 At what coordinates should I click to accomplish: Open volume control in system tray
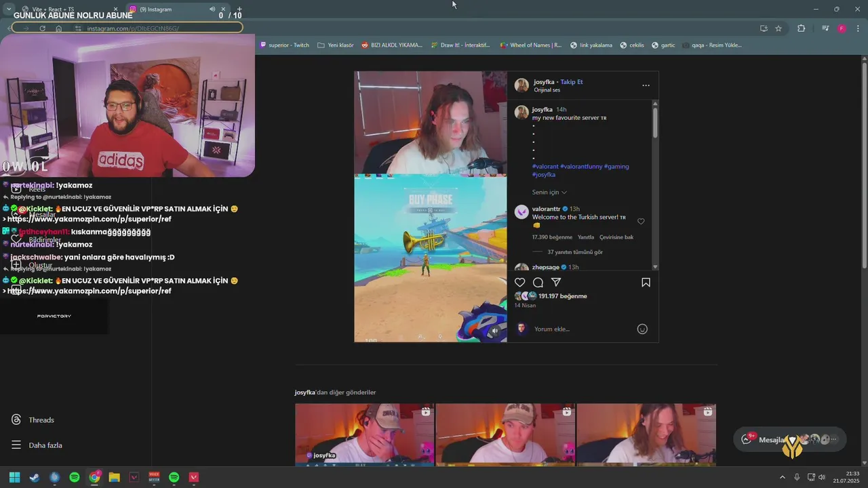pos(823,477)
